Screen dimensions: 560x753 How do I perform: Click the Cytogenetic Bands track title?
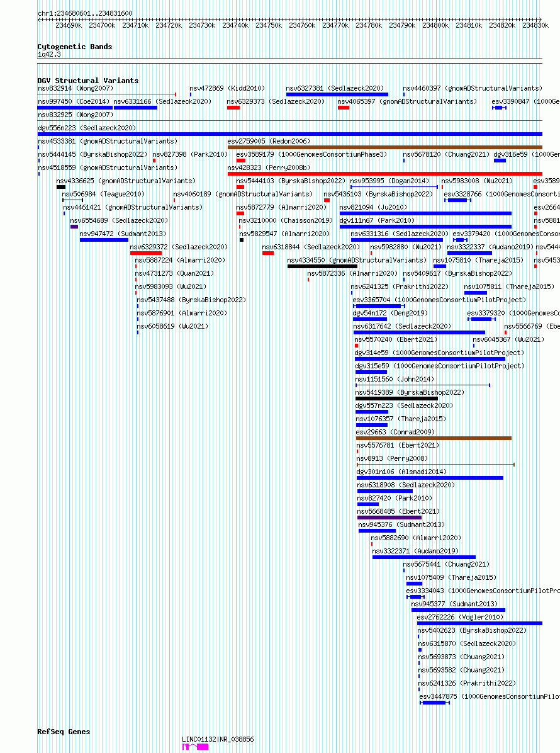tap(75, 47)
